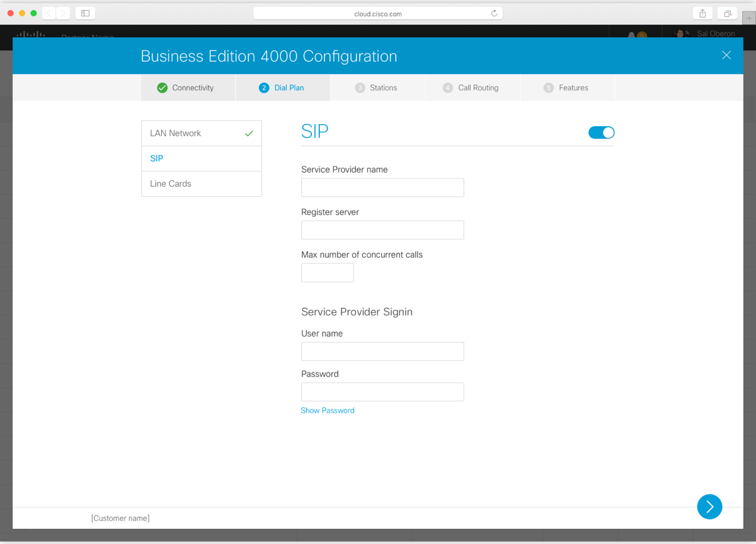
Task: Click the Sal Oberon user name
Action: click(x=716, y=33)
